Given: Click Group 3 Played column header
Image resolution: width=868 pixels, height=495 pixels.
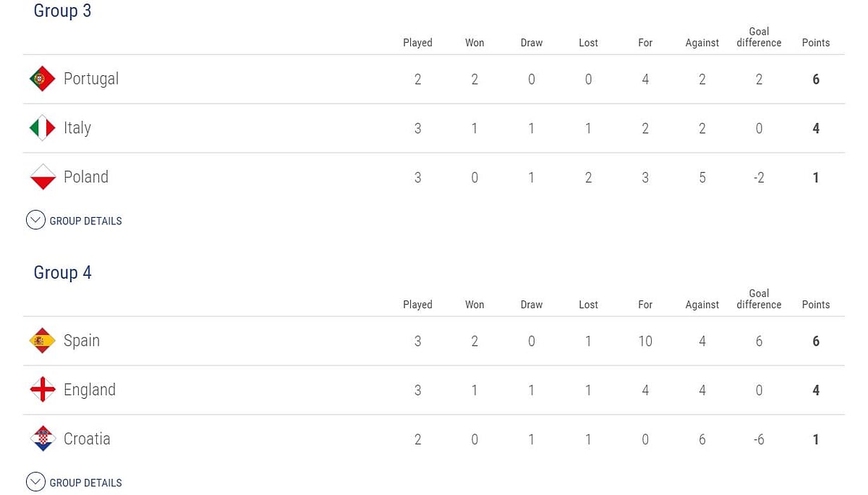Looking at the screenshot, I should [x=417, y=43].
